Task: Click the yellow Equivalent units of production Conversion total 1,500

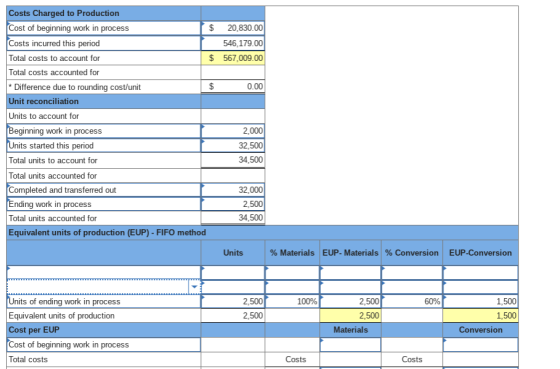Action: click(480, 315)
